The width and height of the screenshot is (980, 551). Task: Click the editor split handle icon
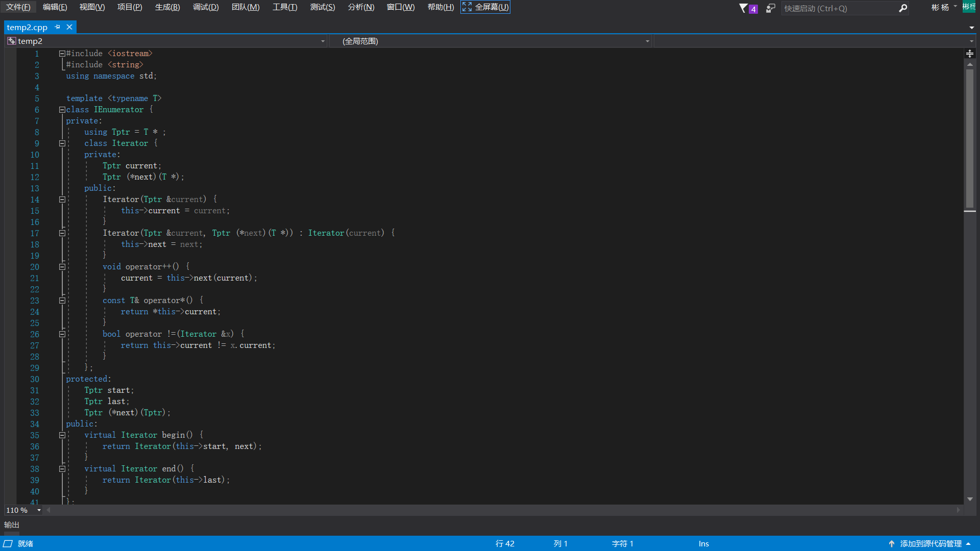[x=970, y=54]
